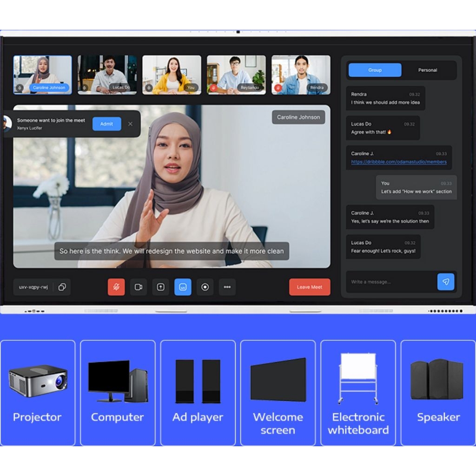The image size is (476, 476).
Task: Click the Projector device icon
Action: [38, 381]
